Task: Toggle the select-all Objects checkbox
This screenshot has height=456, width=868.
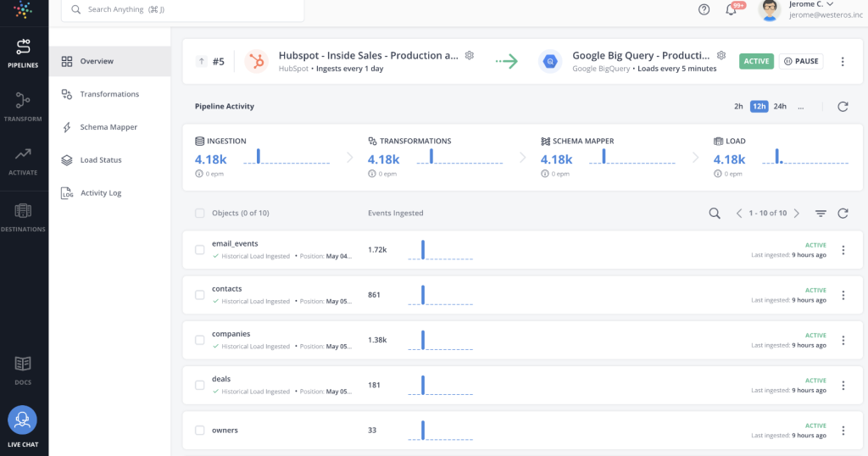Action: (200, 213)
